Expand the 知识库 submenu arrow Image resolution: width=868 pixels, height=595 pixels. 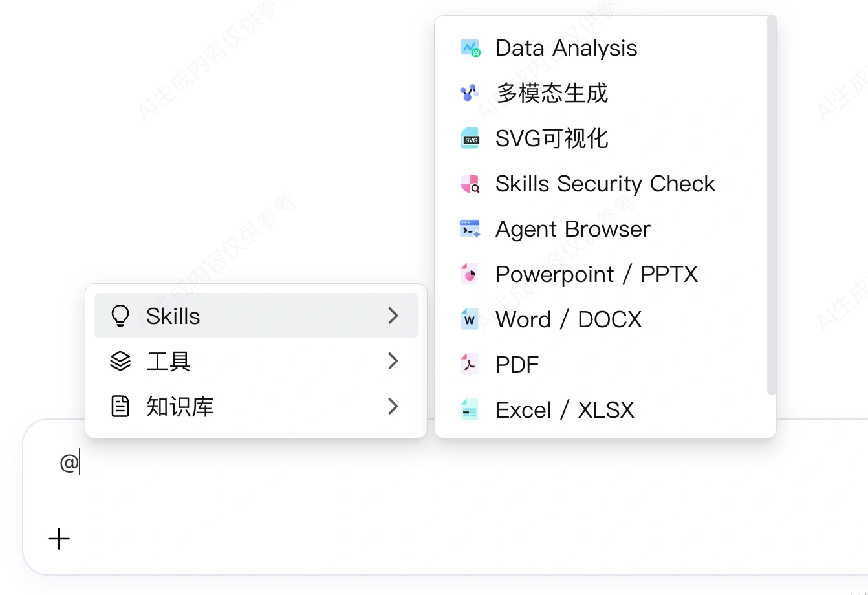(x=393, y=406)
